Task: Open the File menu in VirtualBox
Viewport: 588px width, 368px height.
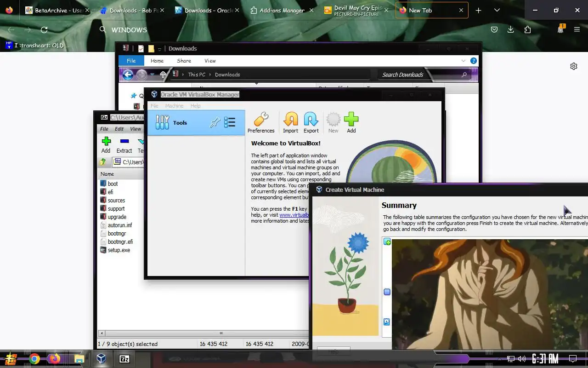Action: pyautogui.click(x=154, y=106)
